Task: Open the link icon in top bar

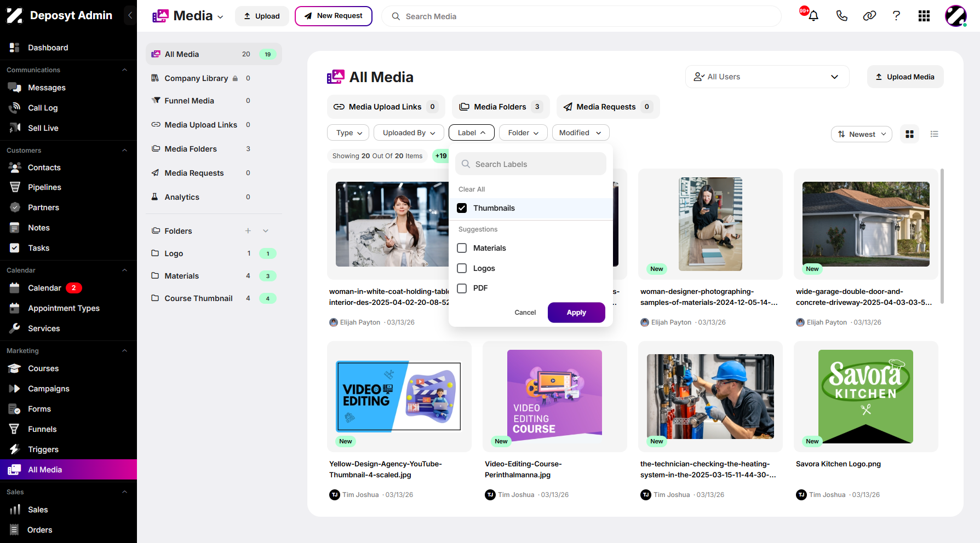Action: [869, 16]
